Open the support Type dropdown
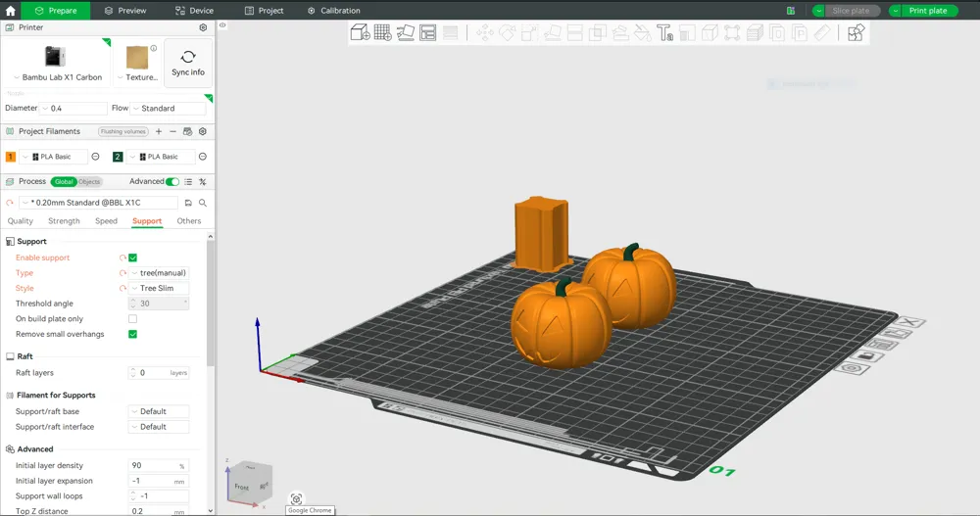Image resolution: width=980 pixels, height=516 pixels. (159, 273)
